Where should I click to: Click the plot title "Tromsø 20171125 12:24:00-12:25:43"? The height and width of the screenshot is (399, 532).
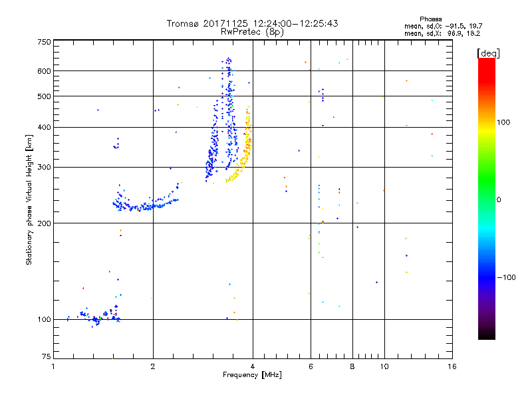252,23
